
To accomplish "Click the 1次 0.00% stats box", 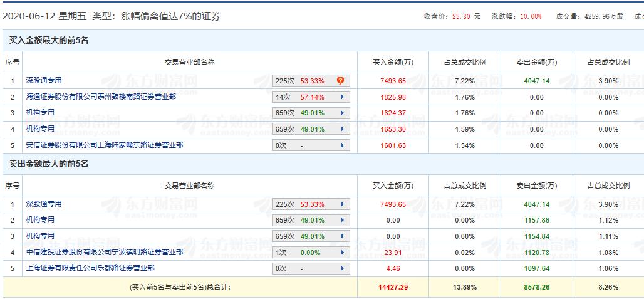I will pos(311,253).
